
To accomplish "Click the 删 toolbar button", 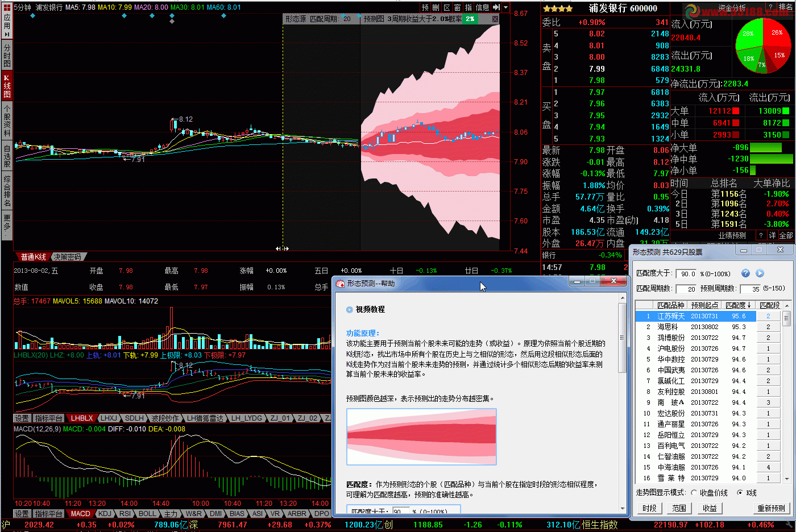I will pos(436,7).
